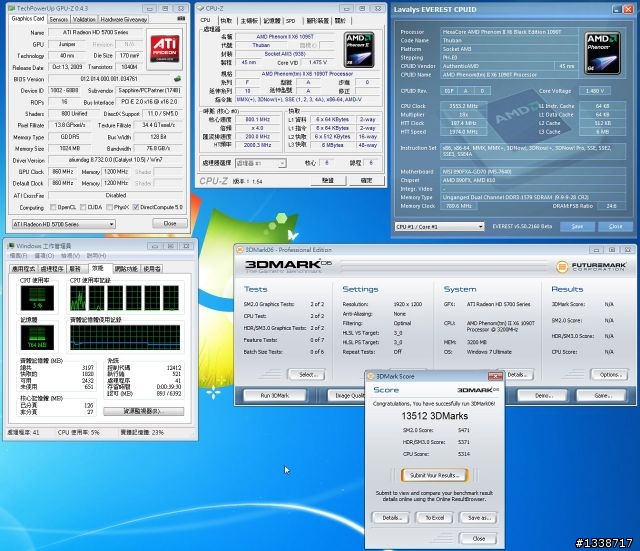Click the Options... button under Results
The width and height of the screenshot is (640, 551).
(x=609, y=374)
